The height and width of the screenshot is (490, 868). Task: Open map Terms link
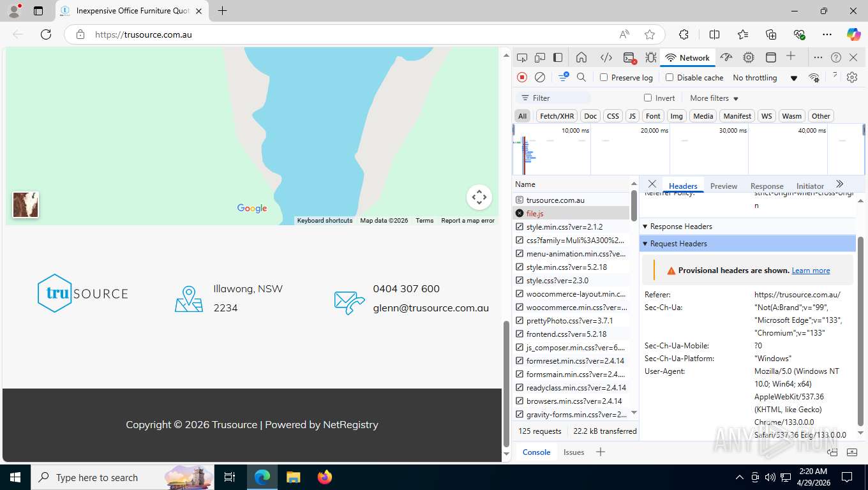424,220
